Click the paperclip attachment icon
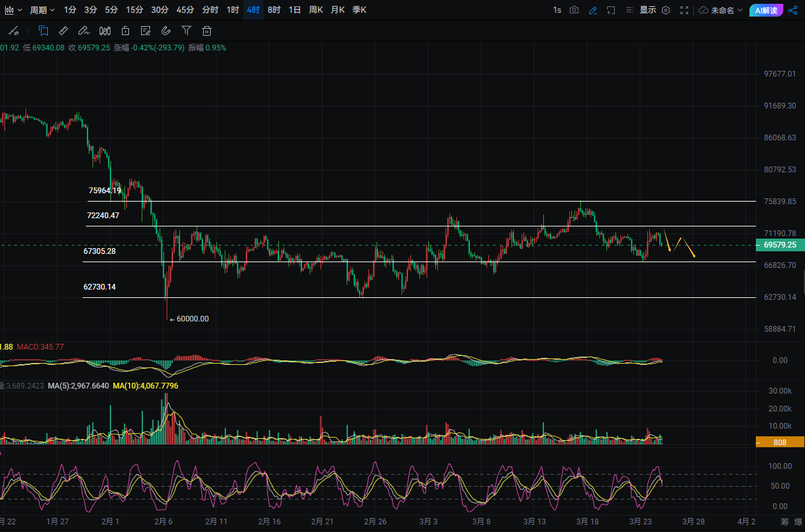The image size is (805, 532). (166, 31)
